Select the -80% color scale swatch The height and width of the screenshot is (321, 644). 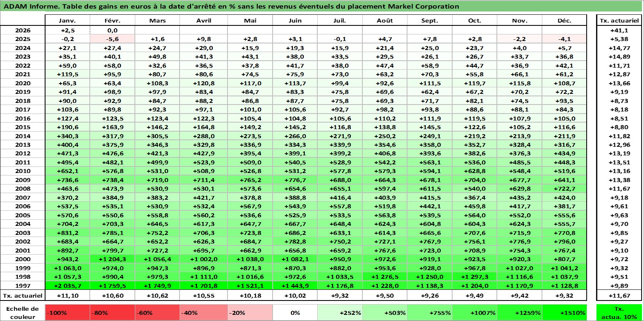112,313
